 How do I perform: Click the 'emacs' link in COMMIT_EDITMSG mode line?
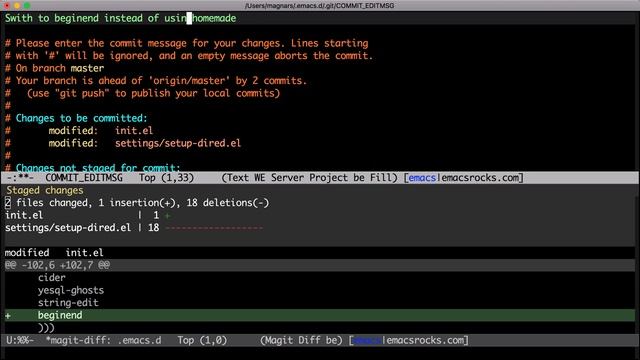click(422, 178)
